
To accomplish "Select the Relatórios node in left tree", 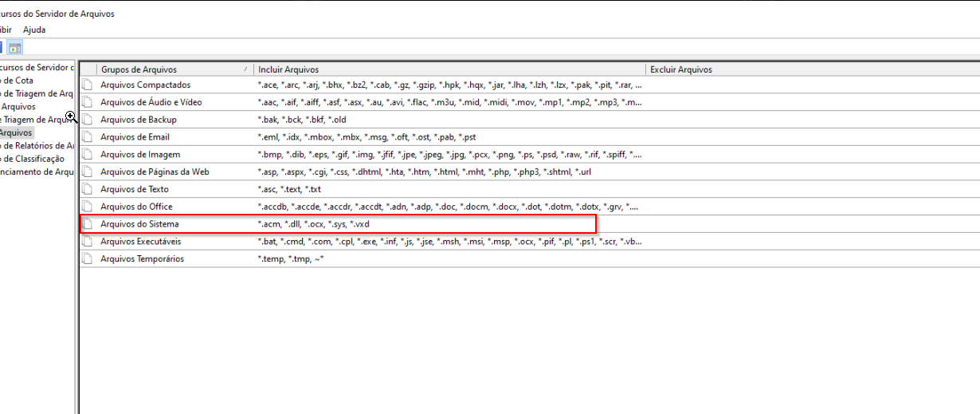I will tap(37, 146).
